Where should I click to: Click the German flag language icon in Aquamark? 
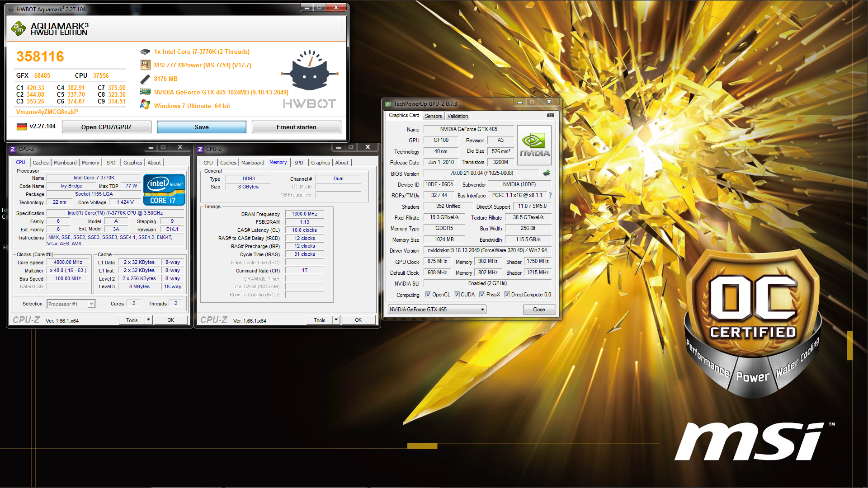pos(22,127)
